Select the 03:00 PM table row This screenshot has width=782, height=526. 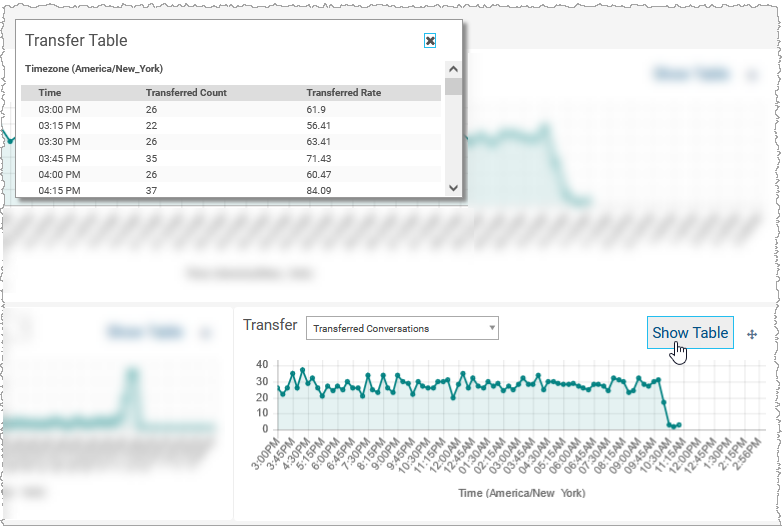click(230, 109)
